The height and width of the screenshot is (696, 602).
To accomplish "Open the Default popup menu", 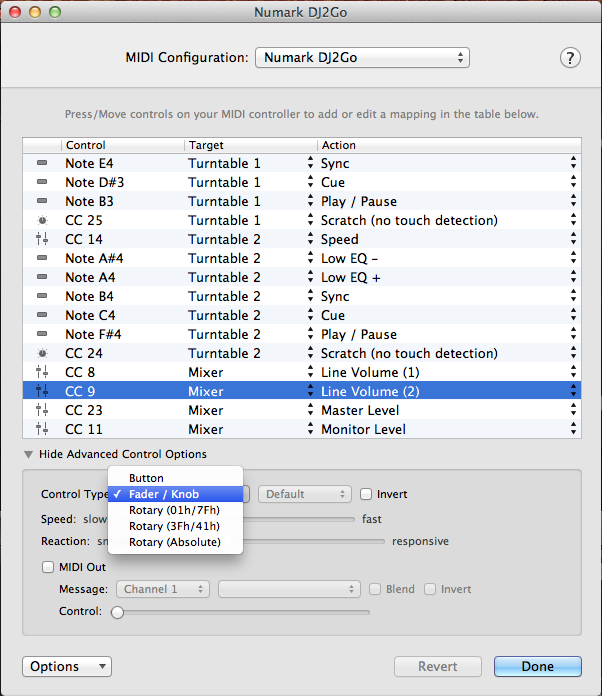I will tap(305, 494).
